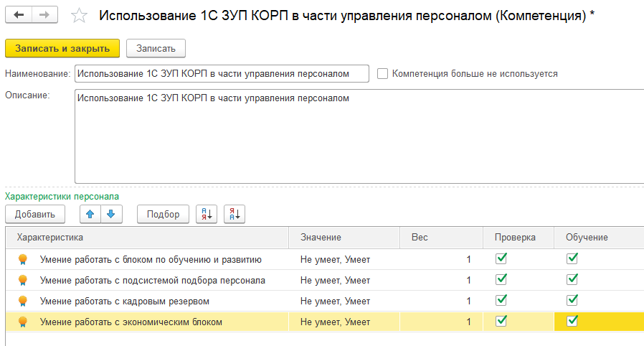Click Значение cell of кадровым резервом row
The height and width of the screenshot is (346, 644).
[344, 301]
